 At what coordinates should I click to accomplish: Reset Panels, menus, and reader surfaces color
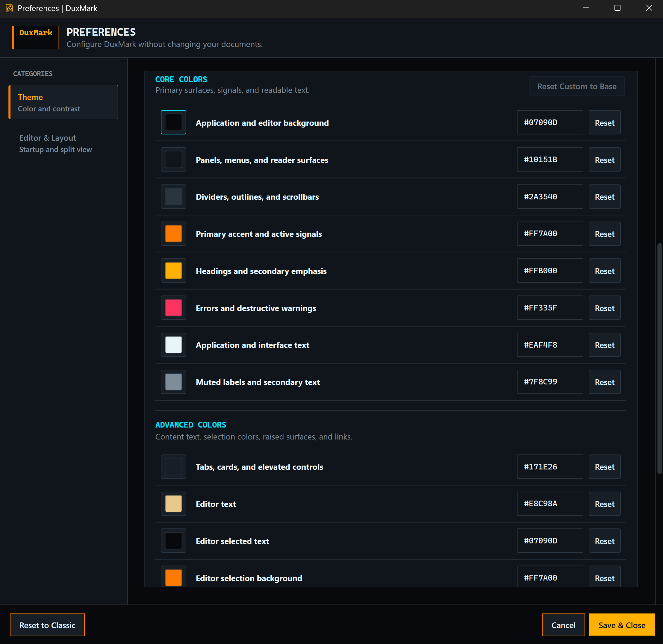[605, 159]
